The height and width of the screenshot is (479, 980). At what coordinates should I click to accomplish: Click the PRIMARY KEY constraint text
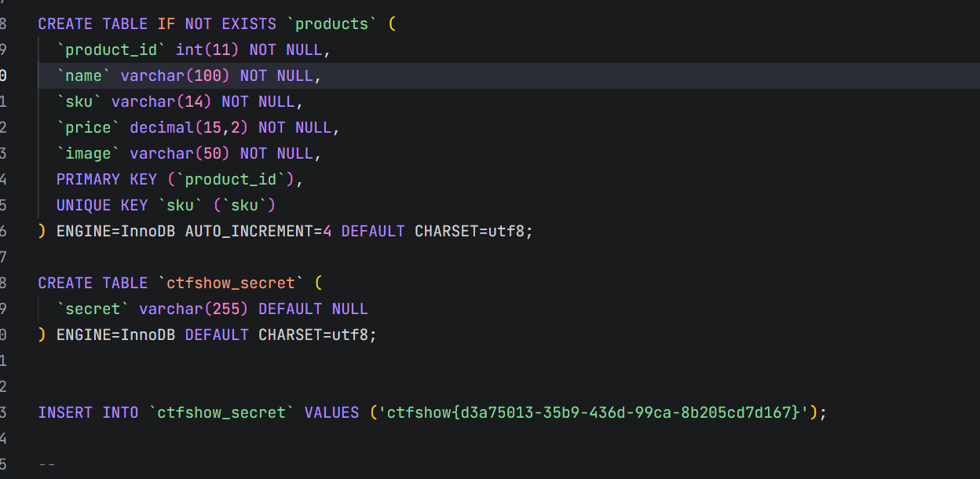click(107, 179)
